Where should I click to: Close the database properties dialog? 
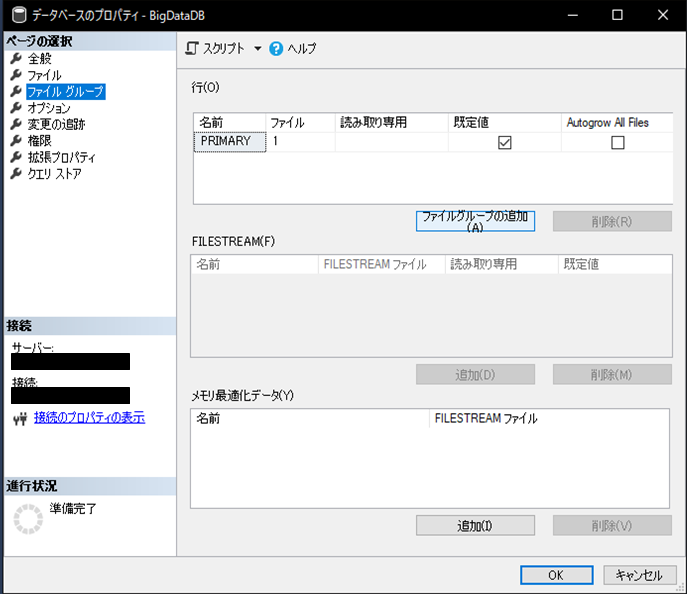click(x=663, y=15)
